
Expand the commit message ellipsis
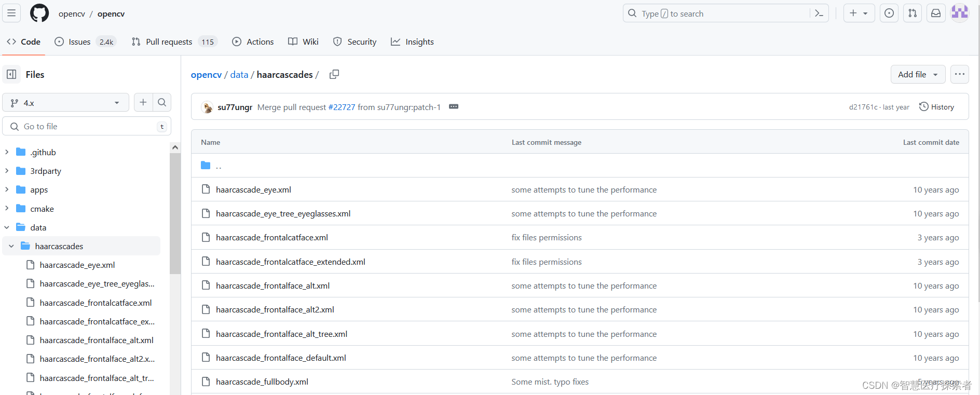(x=454, y=106)
